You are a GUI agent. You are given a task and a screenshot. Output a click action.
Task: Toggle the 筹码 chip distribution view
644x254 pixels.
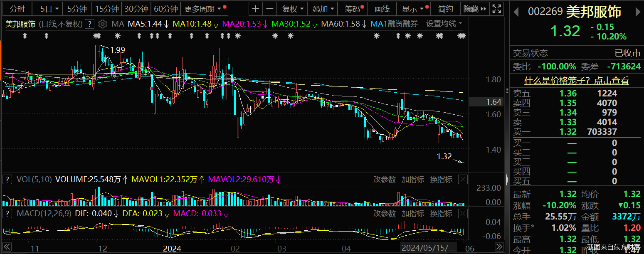tap(354, 9)
